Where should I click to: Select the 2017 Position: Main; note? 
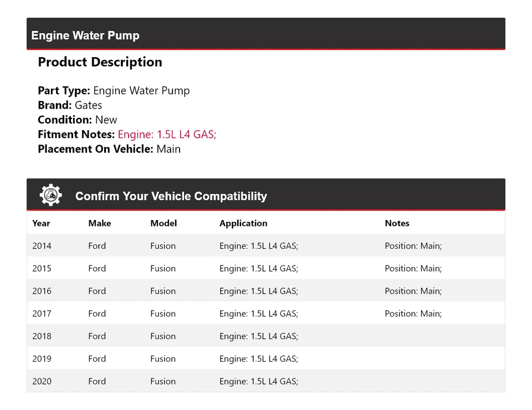coord(413,314)
